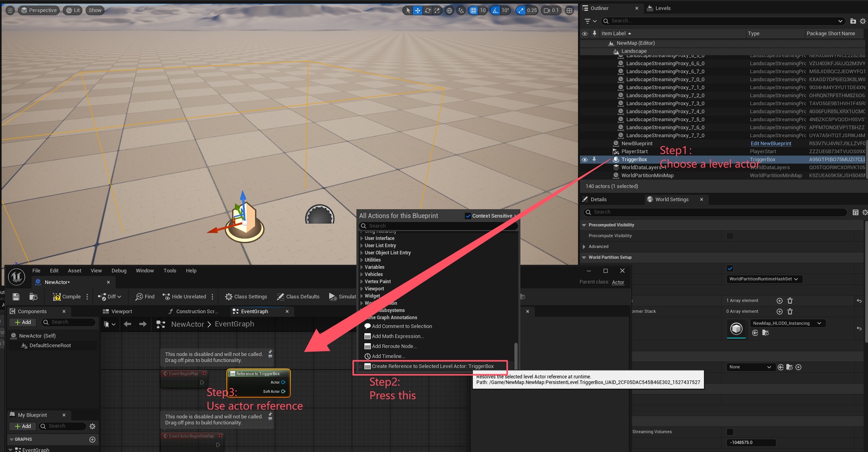This screenshot has width=868, height=452.
Task: Add new folder in Outliner
Action: pyautogui.click(x=853, y=21)
